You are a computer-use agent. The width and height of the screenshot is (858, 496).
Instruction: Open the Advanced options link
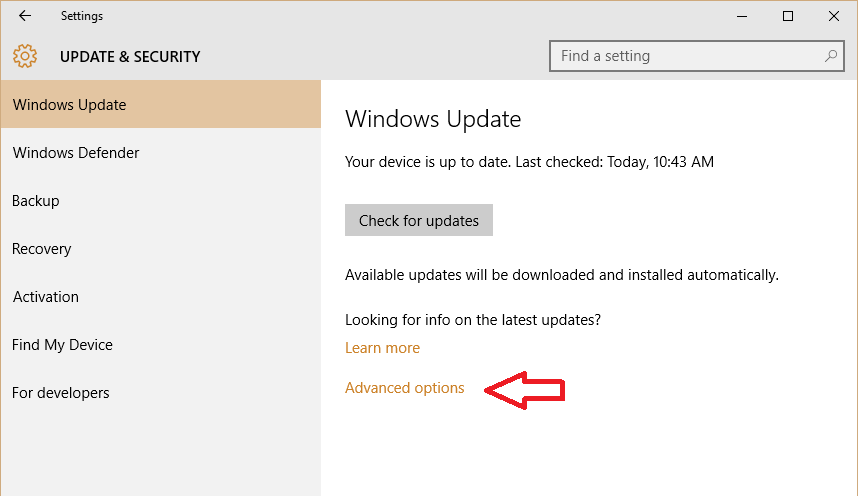click(404, 388)
